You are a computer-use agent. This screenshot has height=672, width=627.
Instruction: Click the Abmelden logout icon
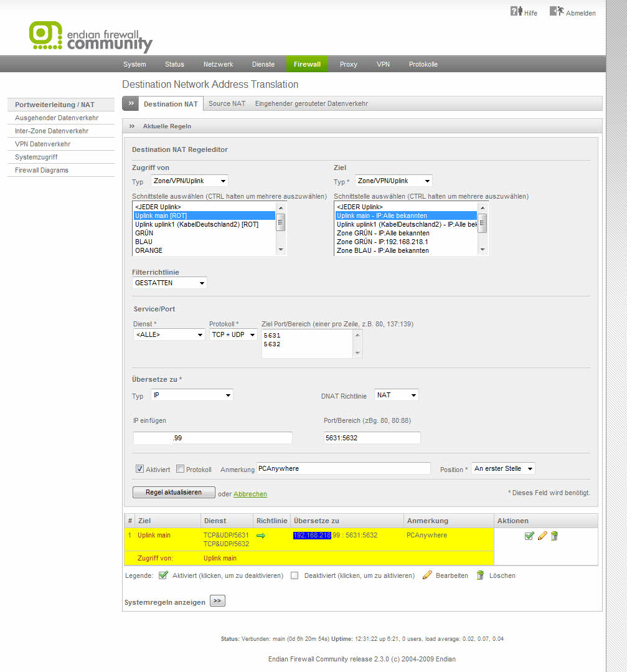click(556, 11)
